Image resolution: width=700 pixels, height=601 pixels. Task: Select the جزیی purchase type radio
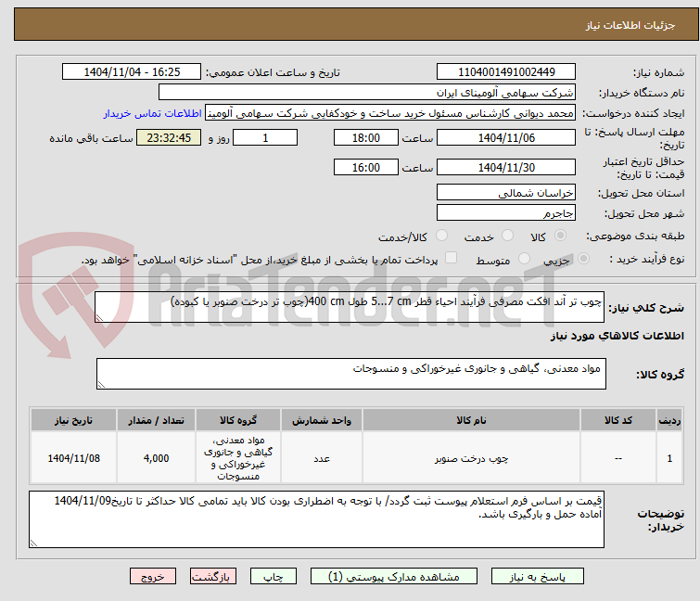[583, 259]
